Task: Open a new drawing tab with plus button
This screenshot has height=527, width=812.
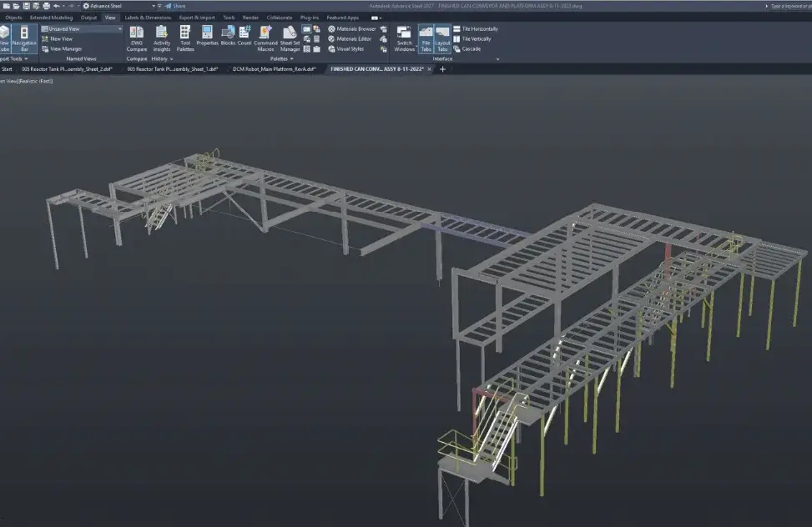Action: pos(442,69)
